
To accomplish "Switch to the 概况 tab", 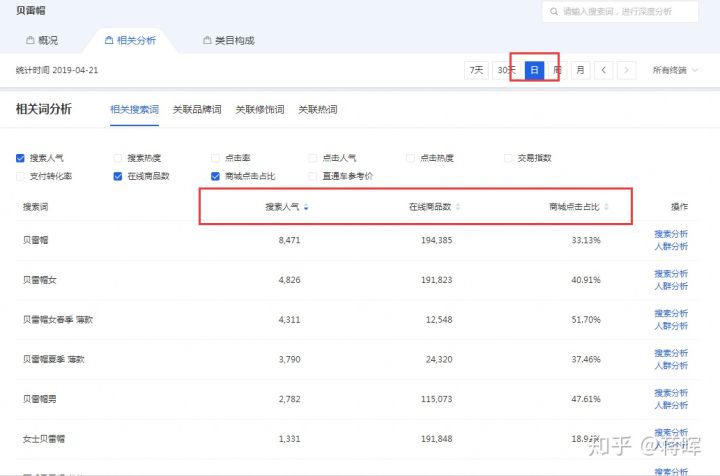I will [42, 40].
